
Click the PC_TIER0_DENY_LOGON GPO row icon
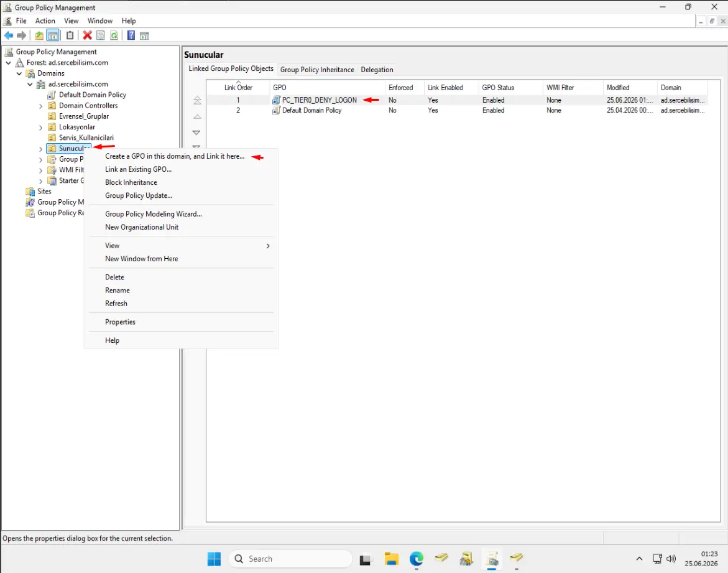tap(276, 100)
